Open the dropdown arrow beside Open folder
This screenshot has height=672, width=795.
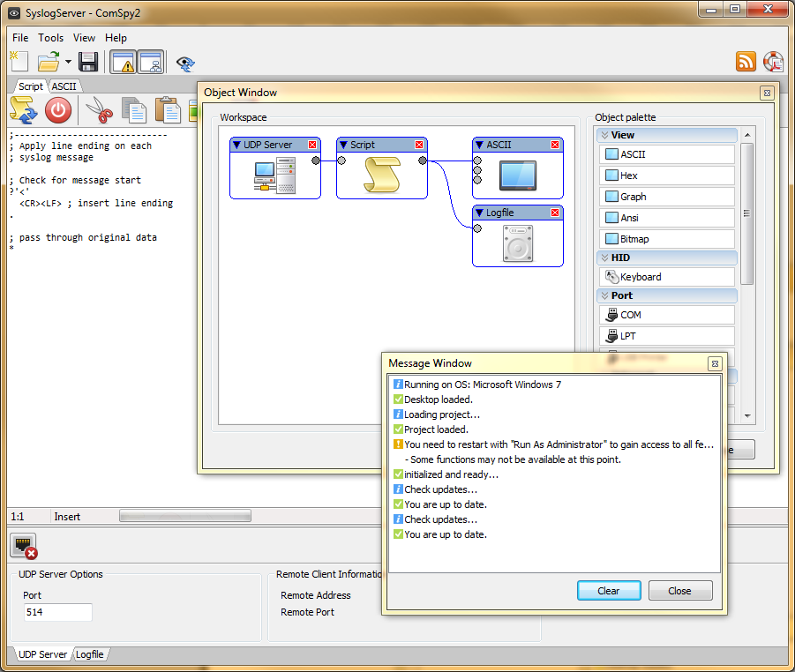(x=68, y=62)
